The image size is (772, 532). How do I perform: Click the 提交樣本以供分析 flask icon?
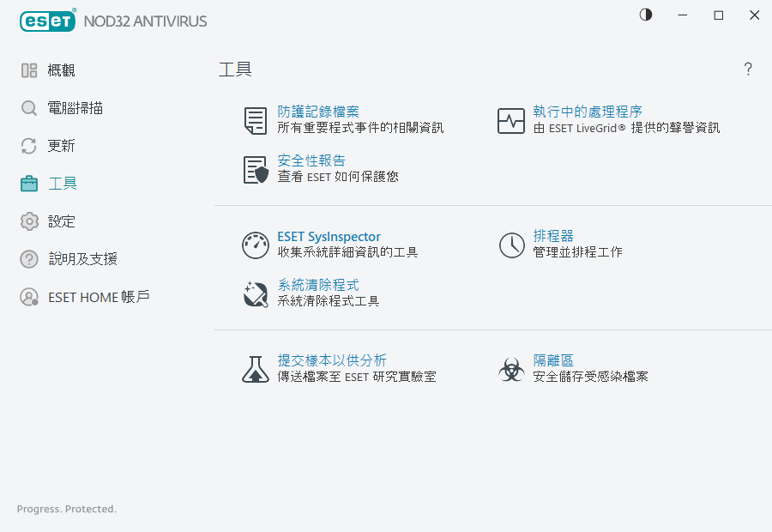[256, 370]
